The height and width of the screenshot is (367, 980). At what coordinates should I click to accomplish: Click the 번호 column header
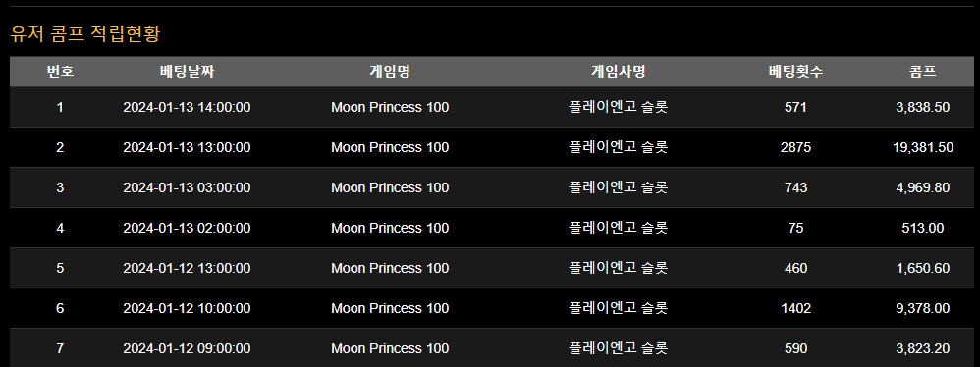[x=60, y=72]
